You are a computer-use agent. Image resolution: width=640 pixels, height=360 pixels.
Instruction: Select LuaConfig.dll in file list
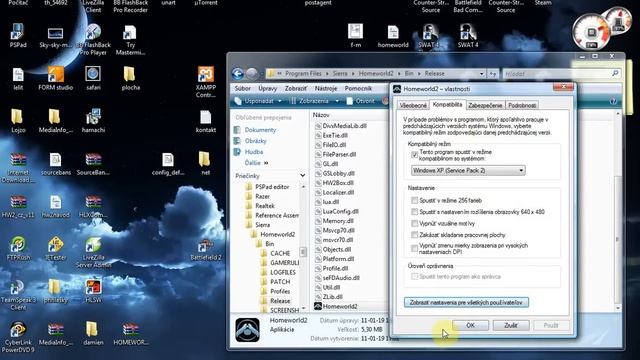[x=340, y=211]
